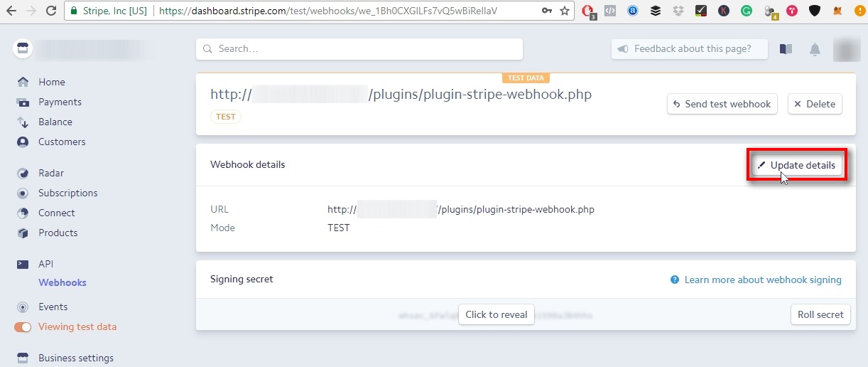Image resolution: width=868 pixels, height=367 pixels.
Task: Reload page using browser refresh icon
Action: (51, 11)
